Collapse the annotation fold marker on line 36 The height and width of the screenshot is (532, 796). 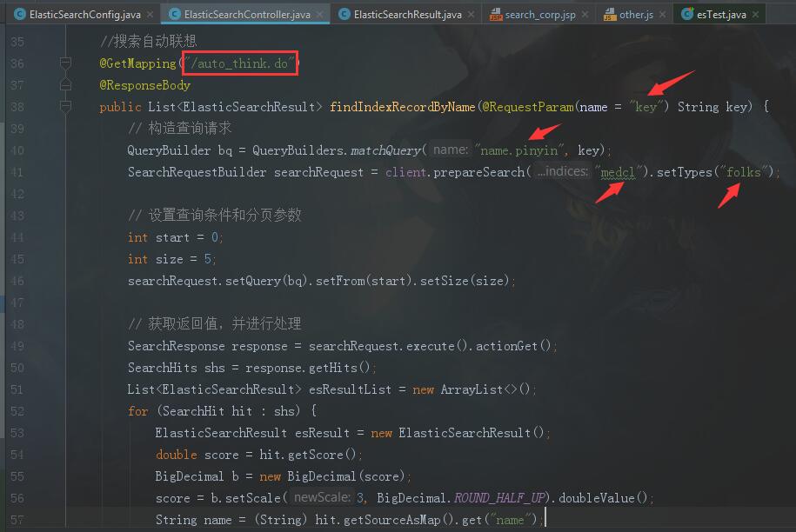pyautogui.click(x=65, y=63)
